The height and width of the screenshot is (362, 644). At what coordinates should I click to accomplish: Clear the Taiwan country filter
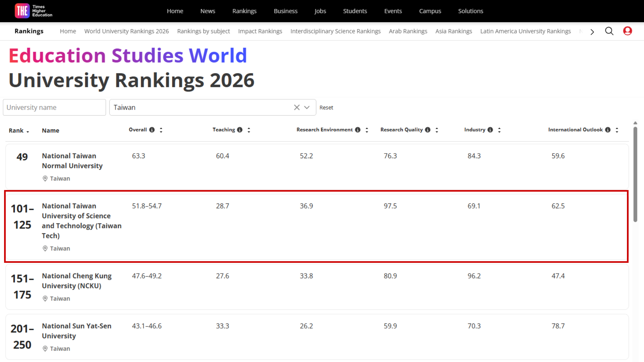point(297,107)
